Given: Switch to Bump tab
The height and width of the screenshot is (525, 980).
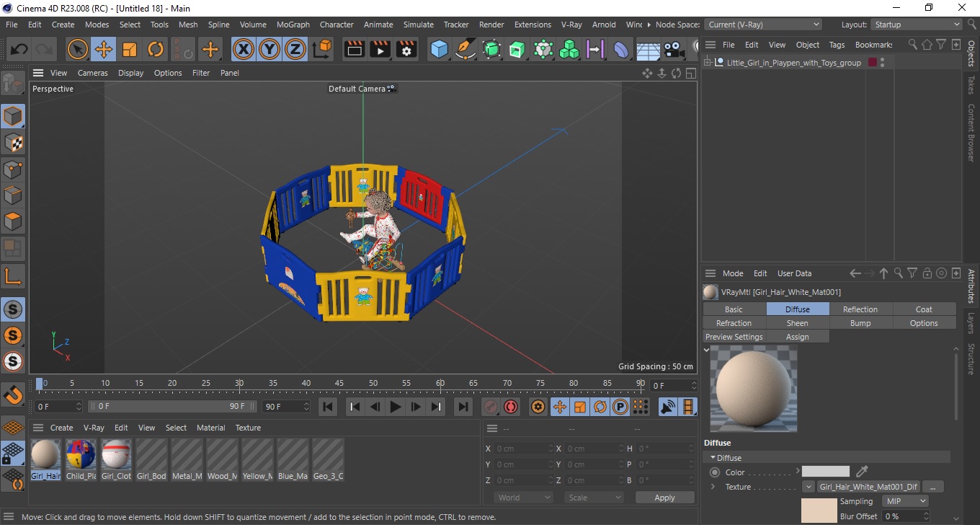Looking at the screenshot, I should [860, 323].
